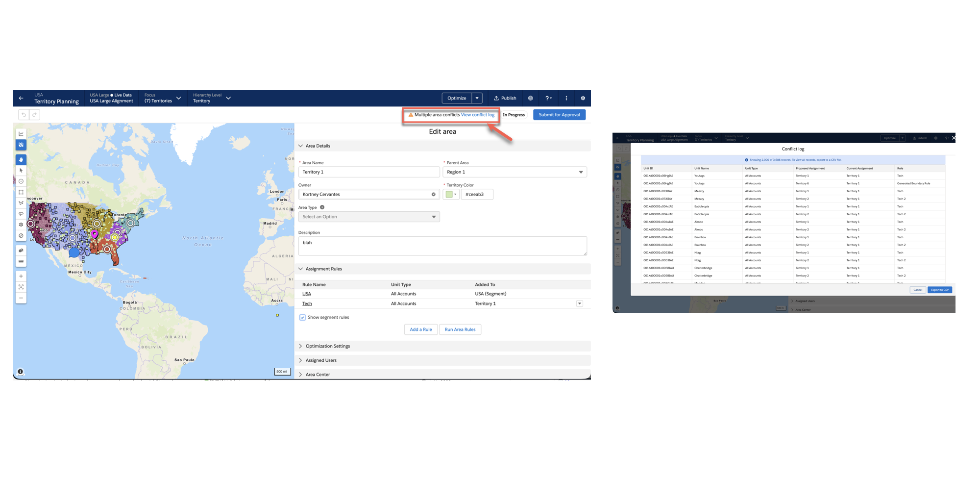Select the hand pan tool
This screenshot has width=980, height=503.
(21, 159)
